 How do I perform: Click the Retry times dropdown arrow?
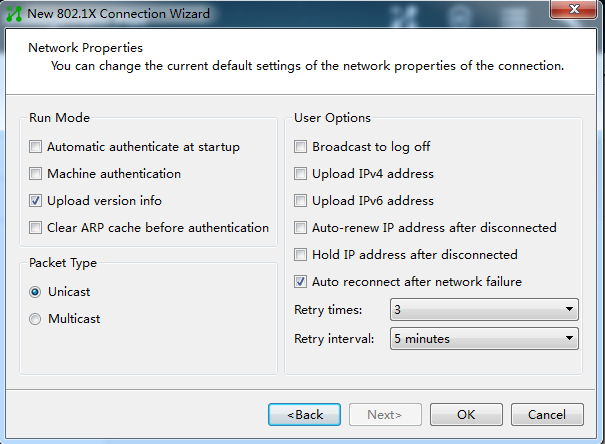click(x=569, y=309)
